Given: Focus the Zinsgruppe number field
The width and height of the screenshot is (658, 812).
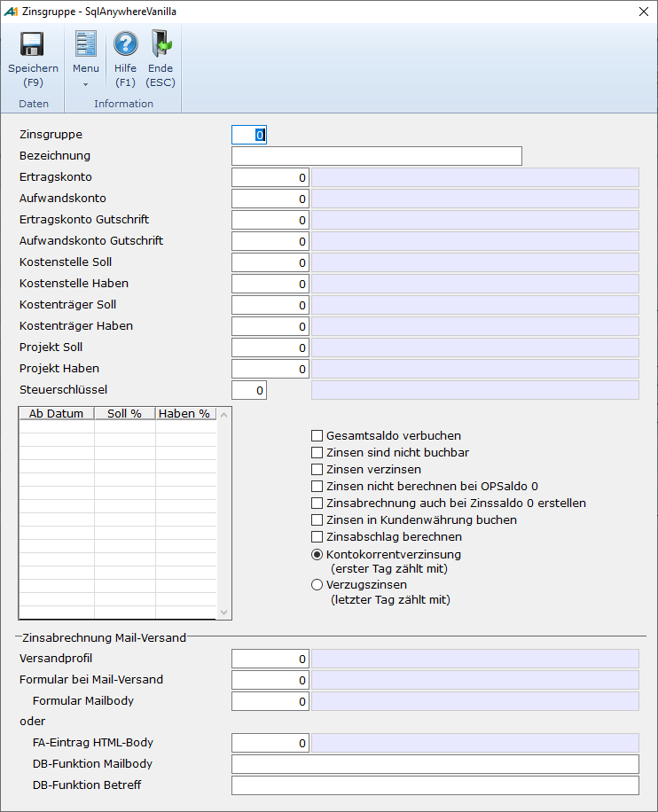Looking at the screenshot, I should (249, 135).
